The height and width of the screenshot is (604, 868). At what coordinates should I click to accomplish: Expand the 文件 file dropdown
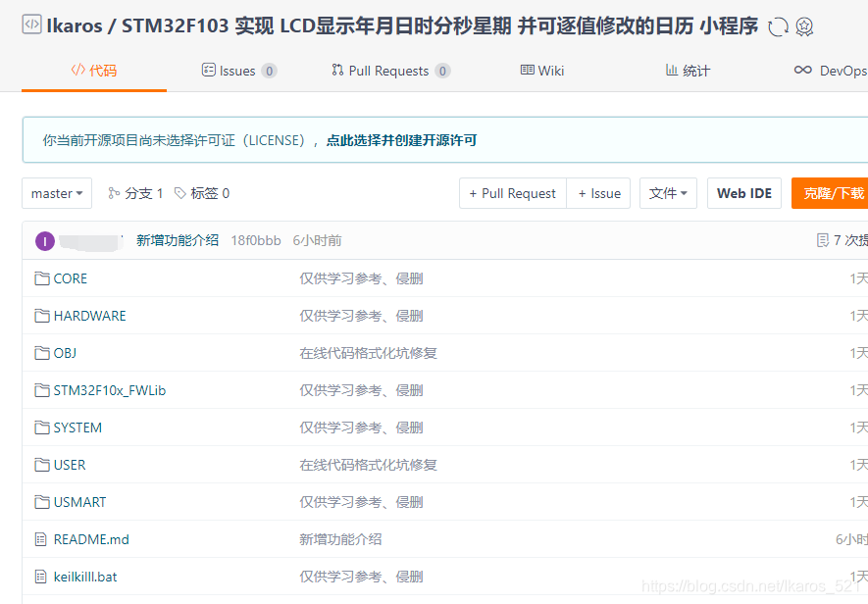coord(668,193)
